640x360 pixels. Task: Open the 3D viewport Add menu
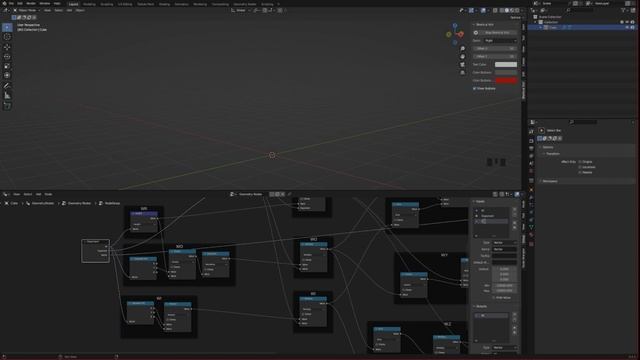(69, 10)
